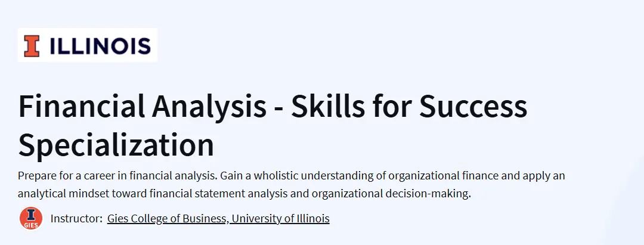Click the dash in the course title
The image size is (644, 245).
point(279,108)
